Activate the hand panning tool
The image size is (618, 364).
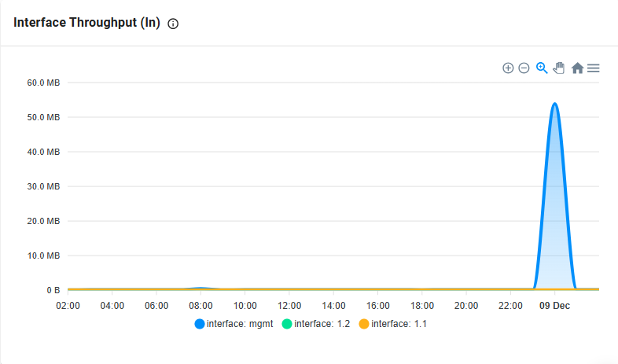coord(559,68)
